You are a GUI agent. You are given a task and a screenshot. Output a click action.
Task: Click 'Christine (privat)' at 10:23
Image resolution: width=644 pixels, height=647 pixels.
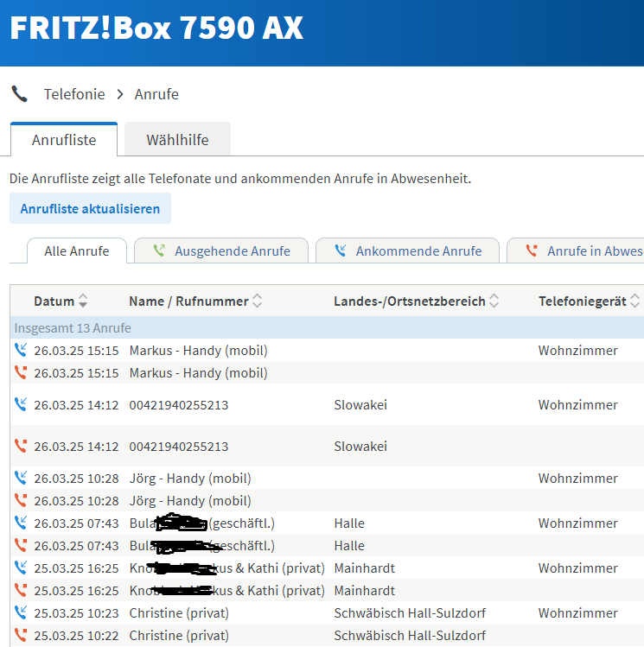point(179,613)
